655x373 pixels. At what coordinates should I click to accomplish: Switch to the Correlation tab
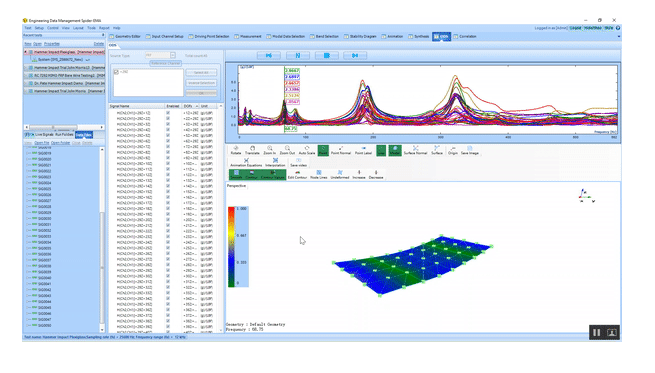tap(465, 36)
